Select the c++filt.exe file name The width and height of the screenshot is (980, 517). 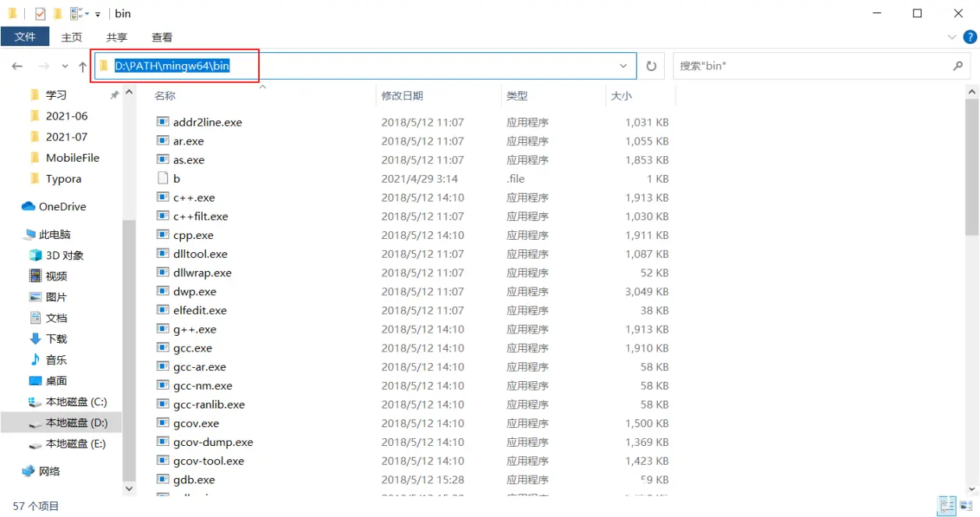click(x=201, y=216)
